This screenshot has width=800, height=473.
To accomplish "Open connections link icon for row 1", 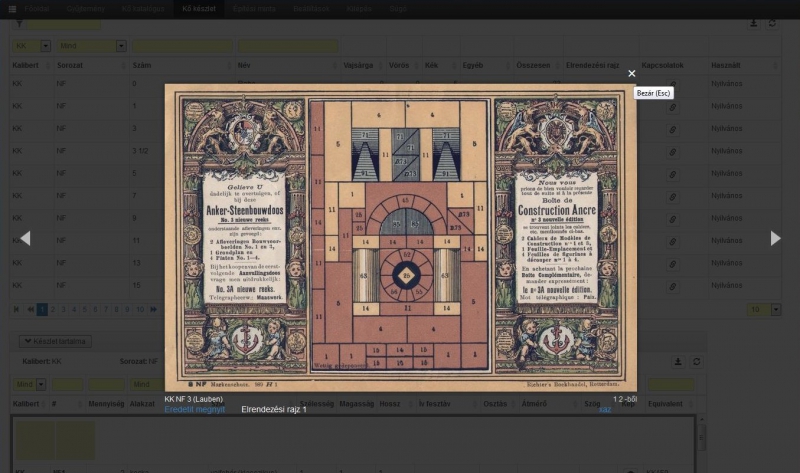I will (672, 108).
